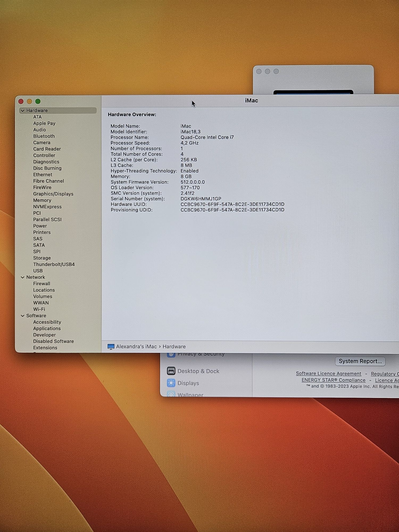Select Accessibility under Software
The height and width of the screenshot is (532, 399).
click(47, 322)
